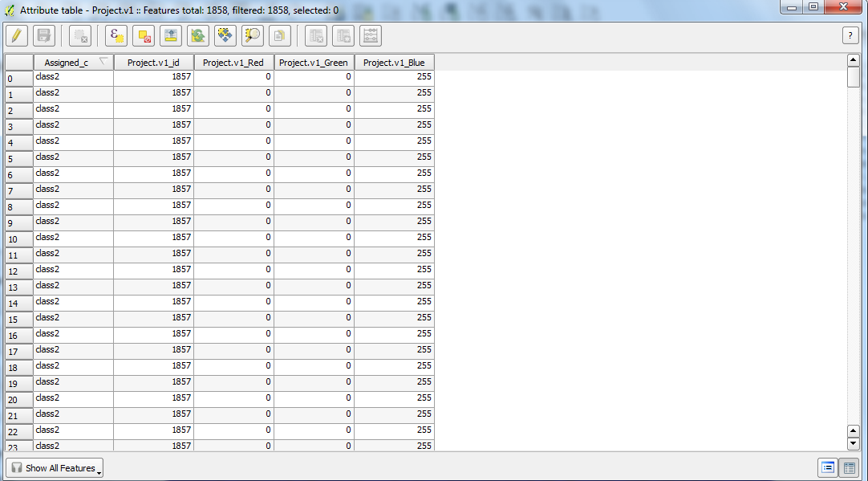Click the Green value 0 in row 1
Viewport: 868px width, 481px height.
[x=314, y=95]
